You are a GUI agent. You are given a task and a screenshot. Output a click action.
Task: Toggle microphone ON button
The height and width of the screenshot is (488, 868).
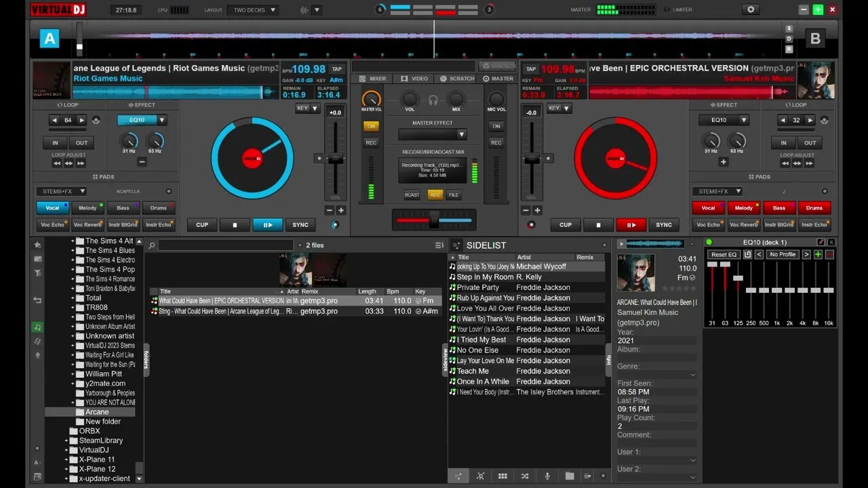(x=496, y=126)
